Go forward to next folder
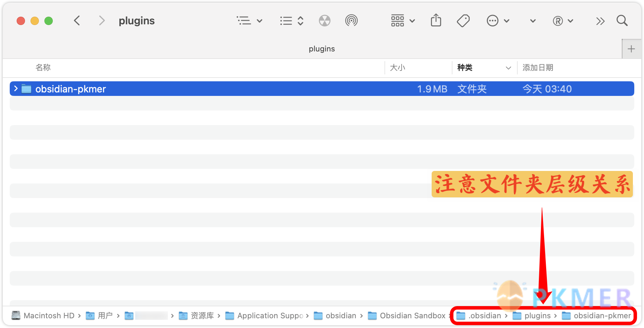Viewport: 644px width, 328px height. pos(101,21)
